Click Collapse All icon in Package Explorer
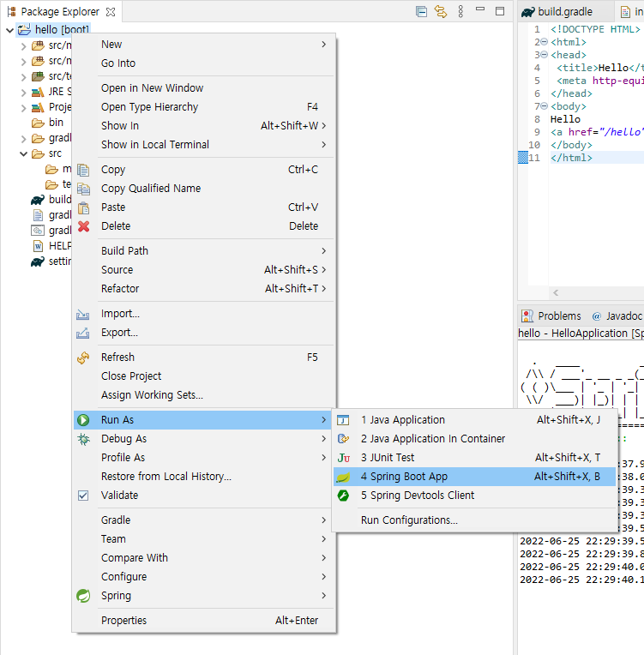The height and width of the screenshot is (655, 644). pyautogui.click(x=421, y=12)
